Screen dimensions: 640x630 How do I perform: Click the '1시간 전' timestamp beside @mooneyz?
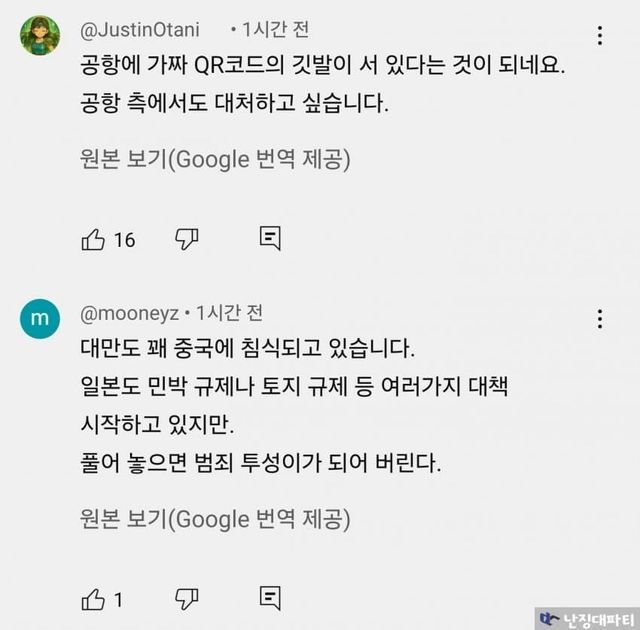tap(229, 313)
